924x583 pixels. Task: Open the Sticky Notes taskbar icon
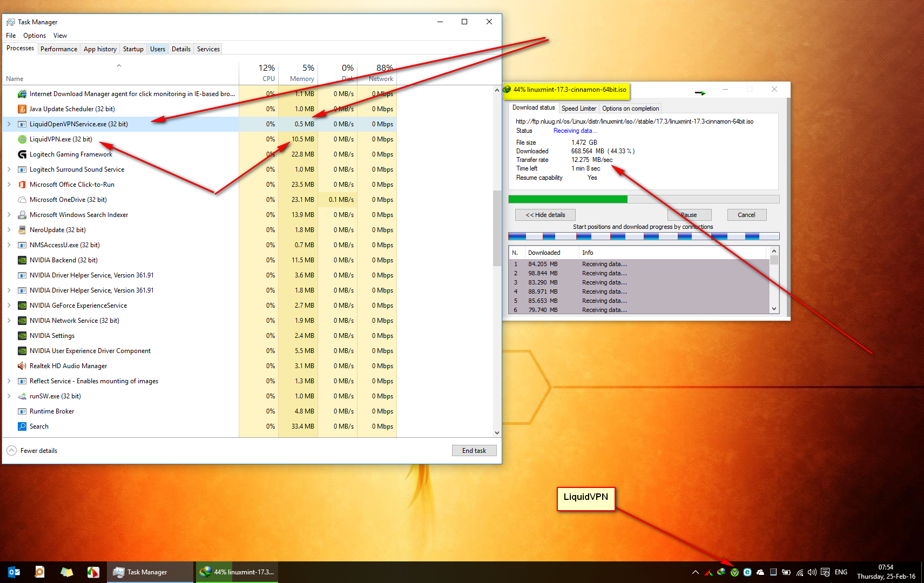tap(66, 572)
